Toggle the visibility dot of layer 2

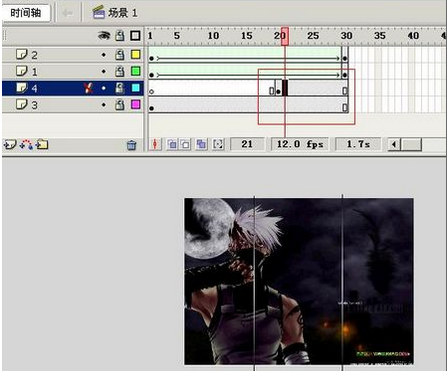104,55
